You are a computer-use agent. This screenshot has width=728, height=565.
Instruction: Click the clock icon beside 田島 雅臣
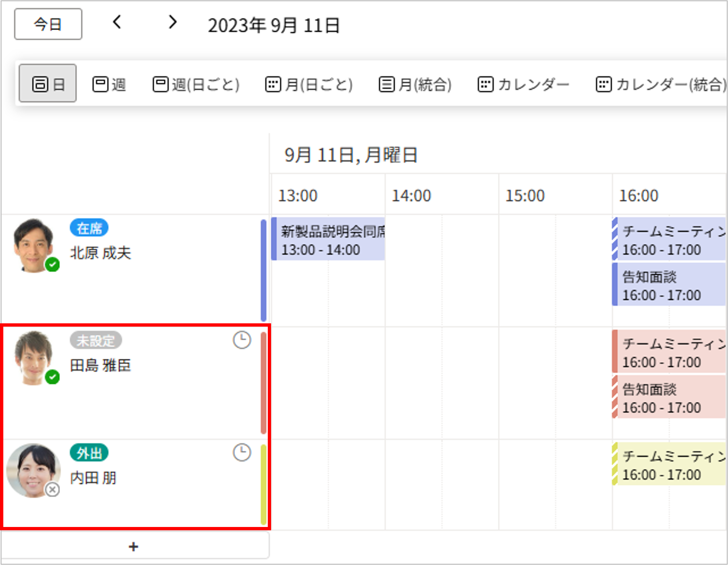pos(242,340)
